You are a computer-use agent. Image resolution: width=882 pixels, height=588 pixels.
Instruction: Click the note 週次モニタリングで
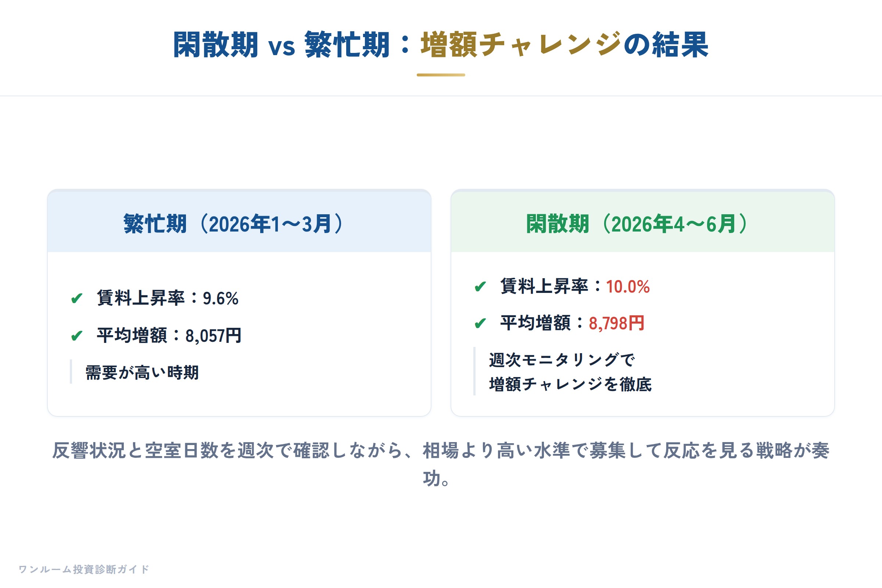562,360
